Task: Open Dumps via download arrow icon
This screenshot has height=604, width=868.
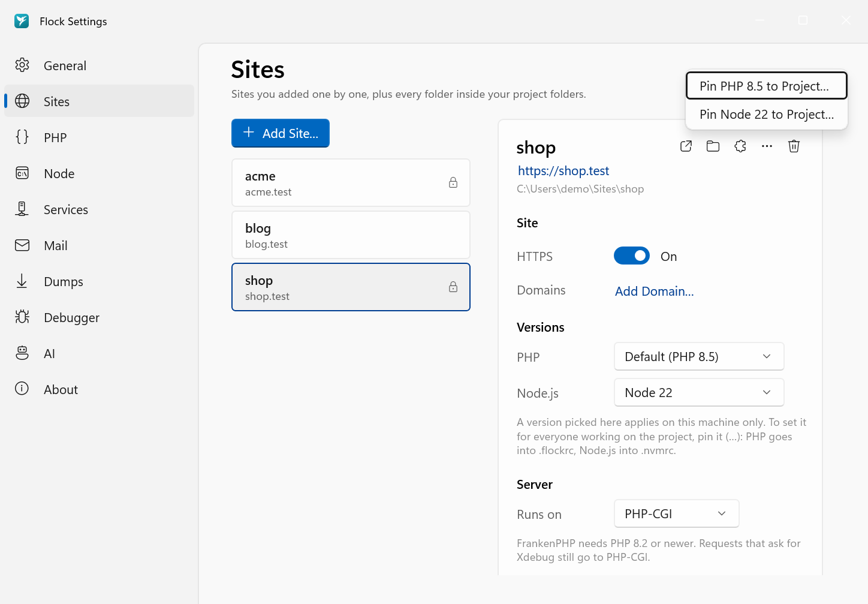Action: 22,281
